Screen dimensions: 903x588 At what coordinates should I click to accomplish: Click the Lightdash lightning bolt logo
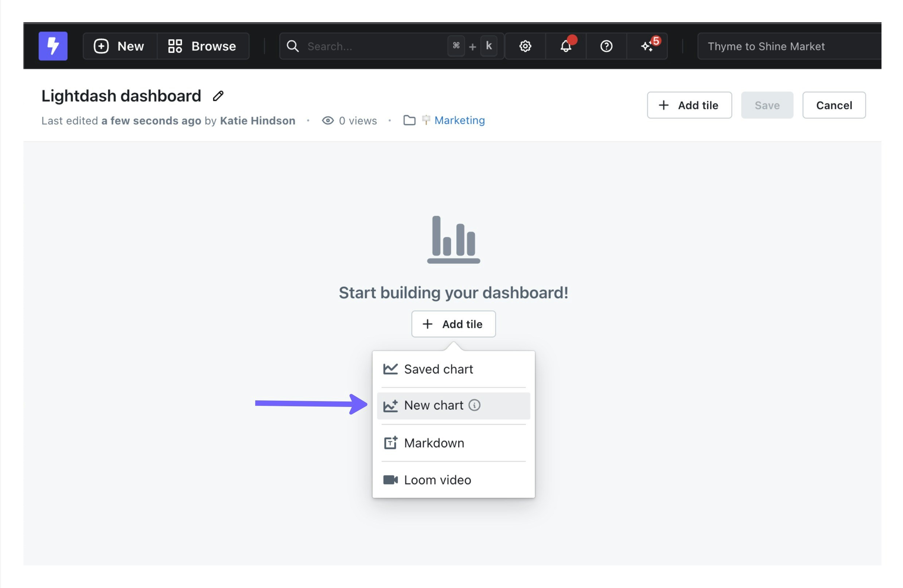pos(53,46)
